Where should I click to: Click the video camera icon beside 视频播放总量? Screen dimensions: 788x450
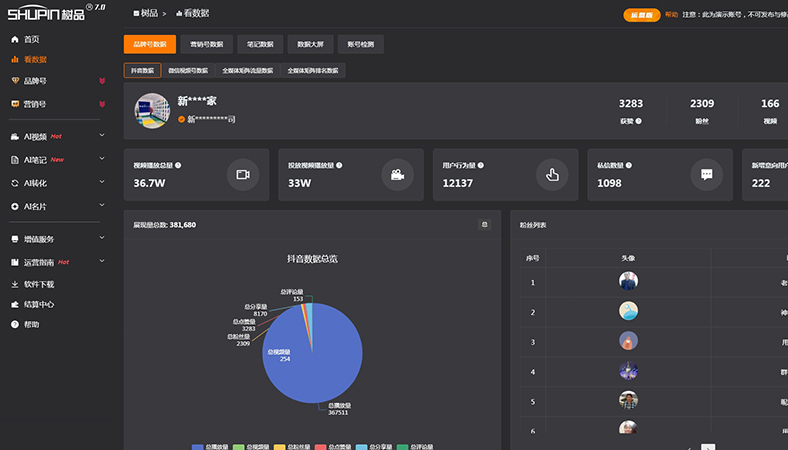click(x=242, y=175)
